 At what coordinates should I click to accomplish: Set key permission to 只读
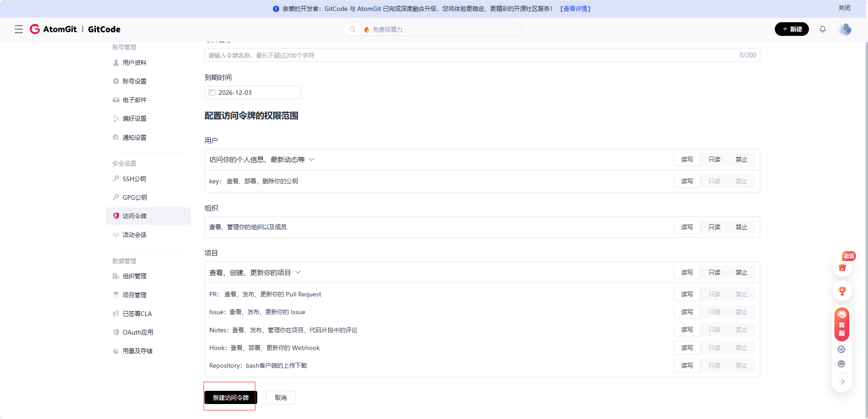click(x=714, y=181)
